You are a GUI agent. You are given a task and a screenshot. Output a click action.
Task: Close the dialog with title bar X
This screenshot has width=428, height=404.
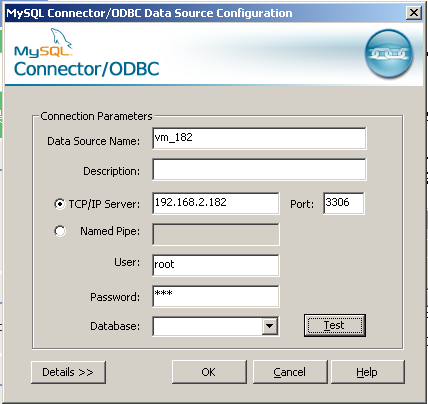(x=414, y=13)
